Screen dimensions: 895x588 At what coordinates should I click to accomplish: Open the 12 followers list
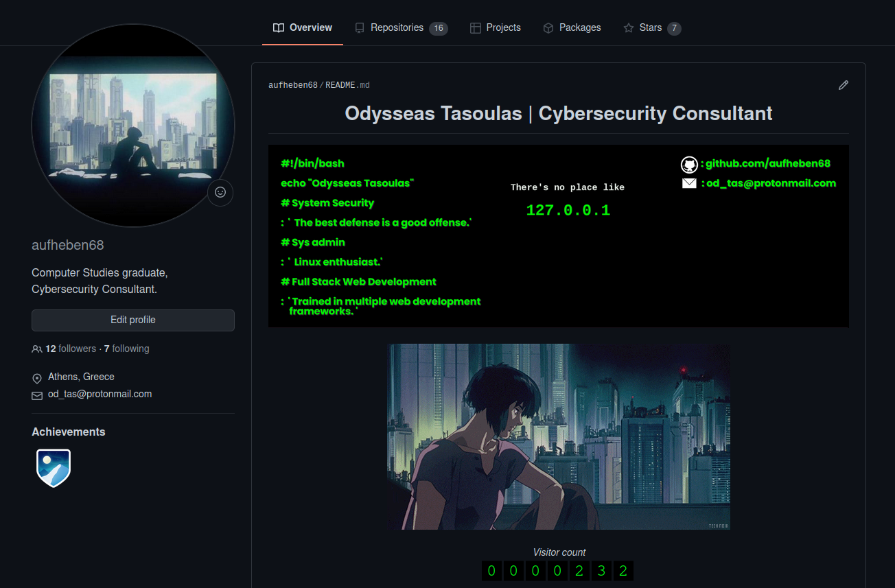(x=70, y=349)
